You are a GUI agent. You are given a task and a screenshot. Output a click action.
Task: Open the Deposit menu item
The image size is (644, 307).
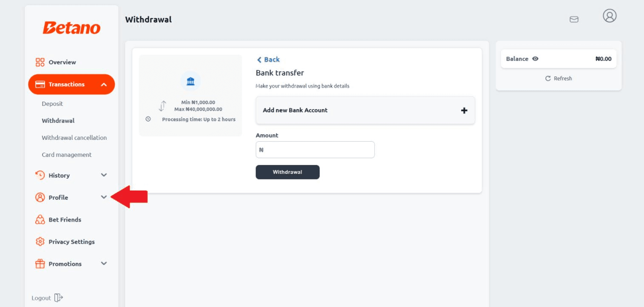pos(52,104)
